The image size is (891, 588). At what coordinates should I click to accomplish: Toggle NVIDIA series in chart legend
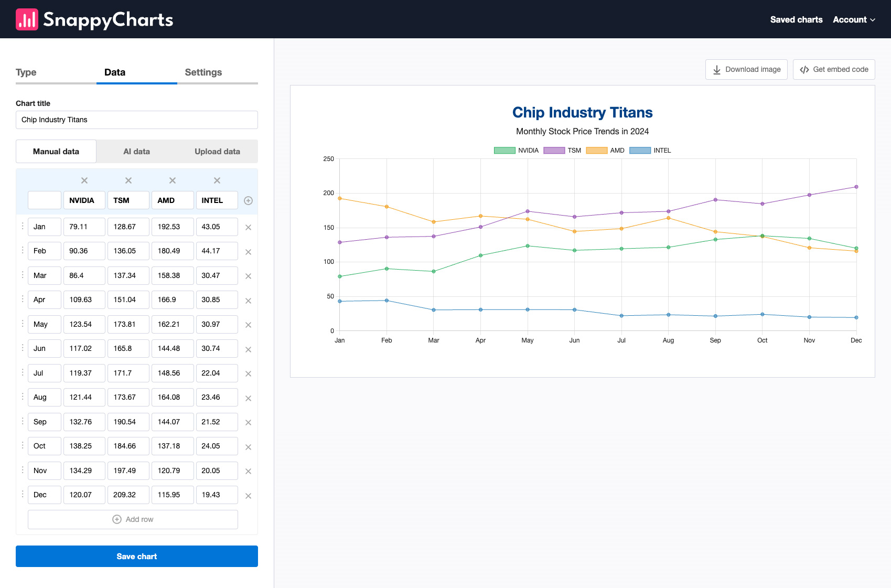[516, 151]
